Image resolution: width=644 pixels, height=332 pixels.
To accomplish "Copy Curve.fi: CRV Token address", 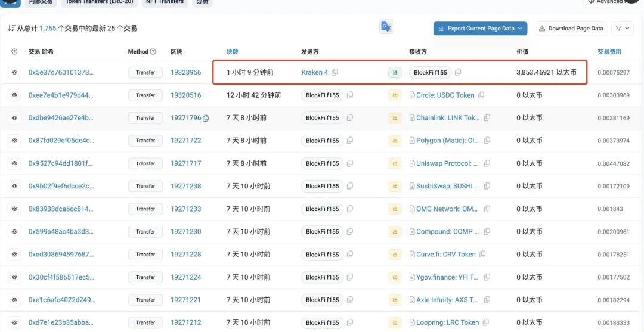I will click(x=482, y=255).
